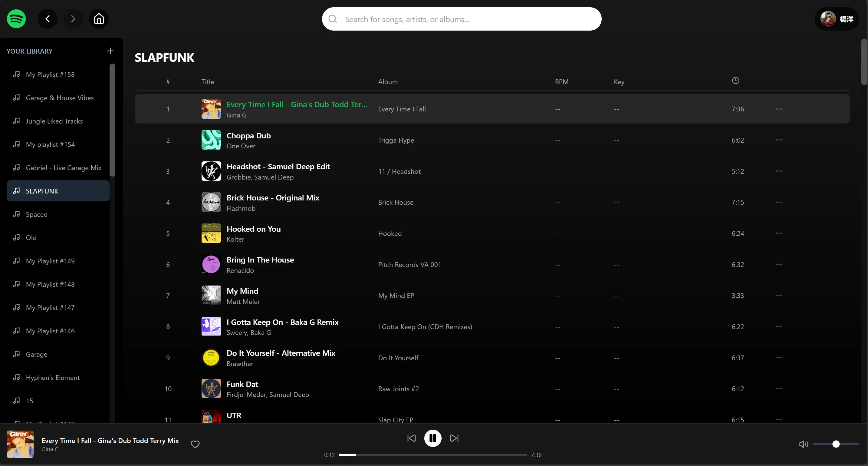The height and width of the screenshot is (466, 868).
Task: Open more options for Choppa Dub
Action: 779,140
